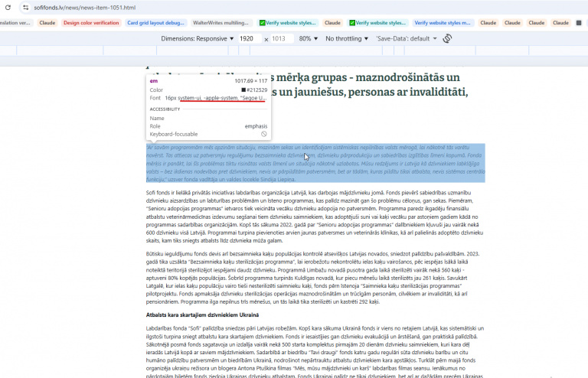Open the 'Save-Data': default dropdown
Screen dimensions: 588x378
tap(406, 38)
